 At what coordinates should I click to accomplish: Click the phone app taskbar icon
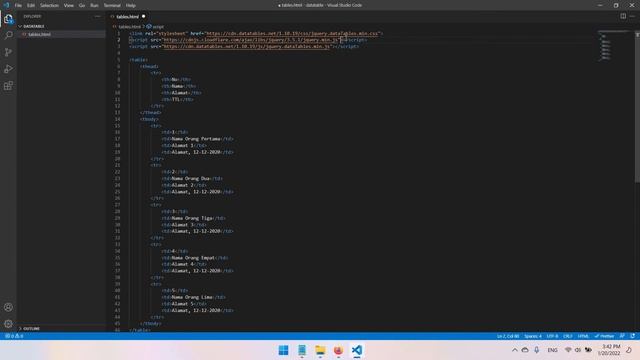click(302, 350)
